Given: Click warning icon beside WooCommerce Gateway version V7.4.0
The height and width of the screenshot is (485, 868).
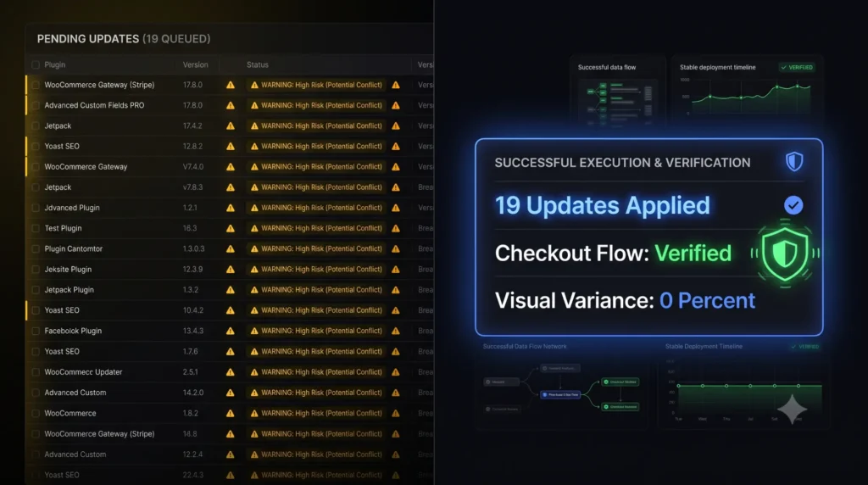Looking at the screenshot, I should pos(231,167).
